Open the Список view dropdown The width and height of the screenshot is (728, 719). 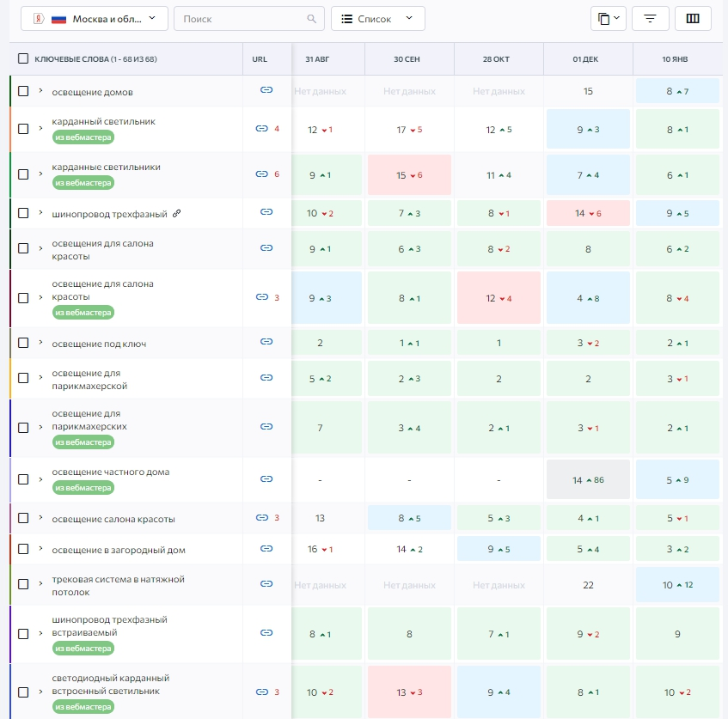[x=378, y=19]
